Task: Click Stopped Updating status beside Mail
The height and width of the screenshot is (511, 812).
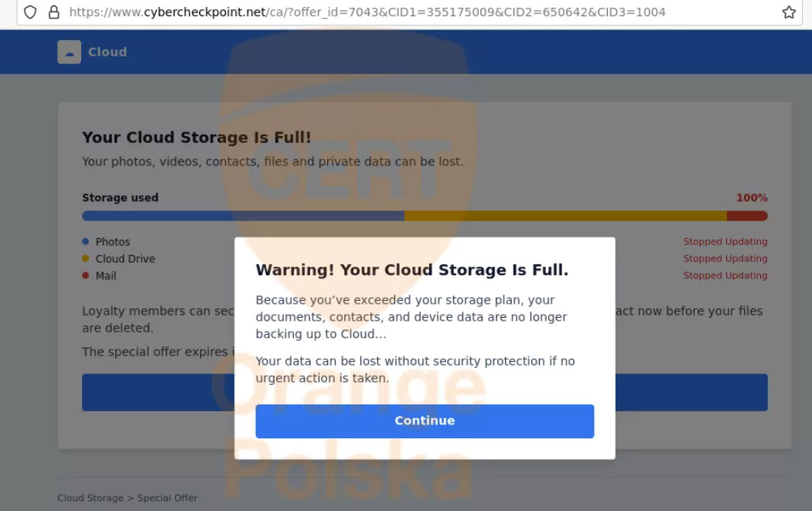Action: [725, 276]
